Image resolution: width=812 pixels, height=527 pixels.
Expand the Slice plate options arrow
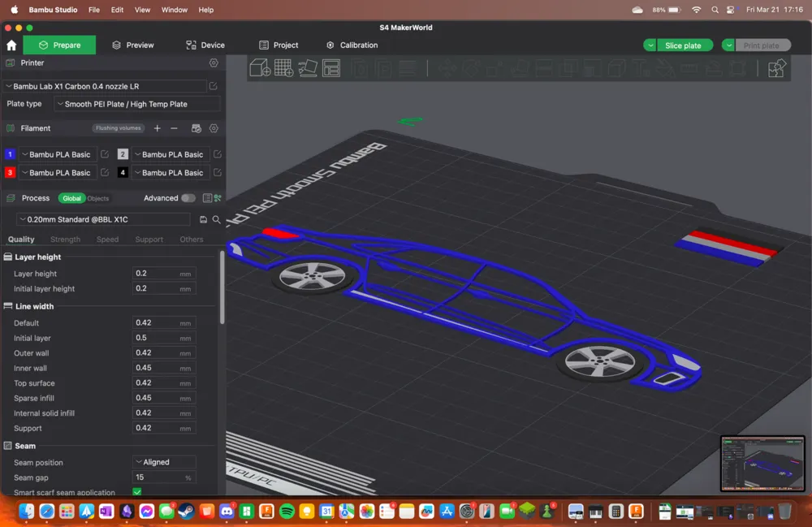[x=650, y=45]
